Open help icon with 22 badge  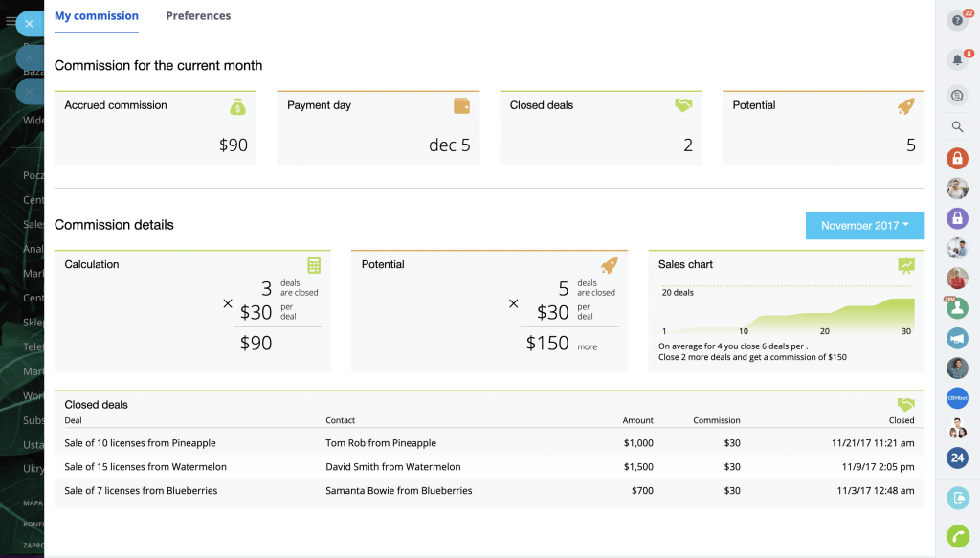[957, 20]
